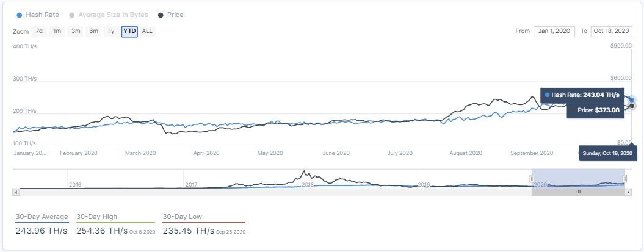Click the To date input field
The width and height of the screenshot is (644, 252).
(610, 31)
